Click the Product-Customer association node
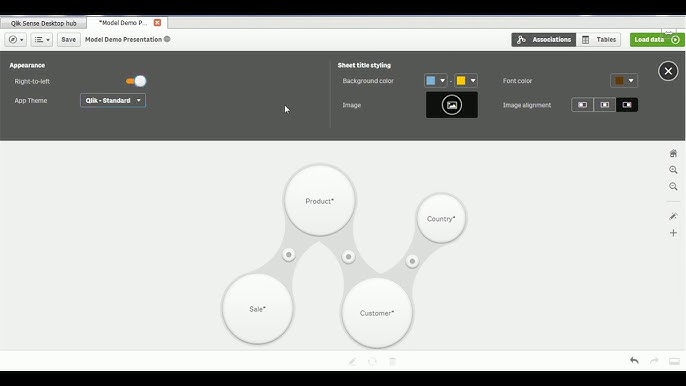The image size is (686, 386). (348, 256)
